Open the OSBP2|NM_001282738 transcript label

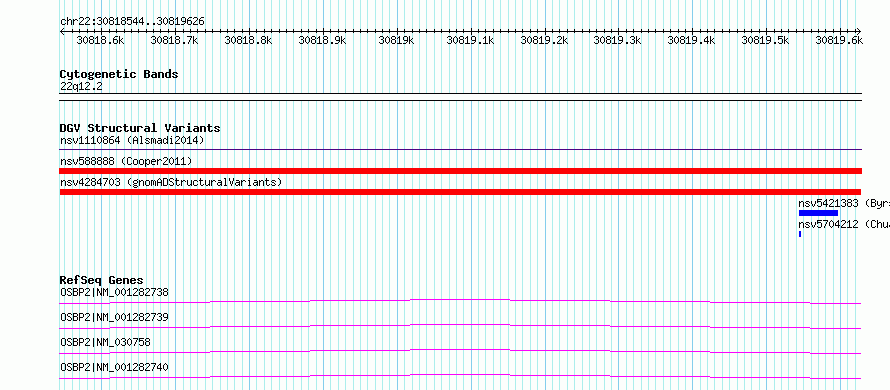pyautogui.click(x=114, y=293)
